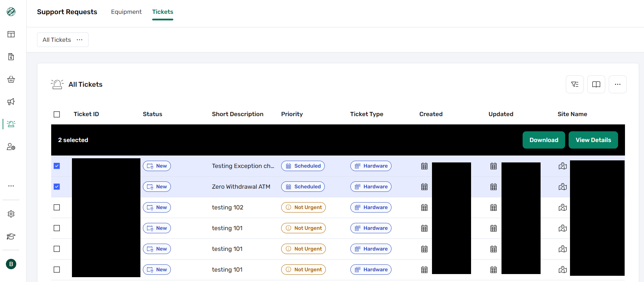Open the invoice document icon in sidebar
The height and width of the screenshot is (282, 644).
[x=11, y=57]
